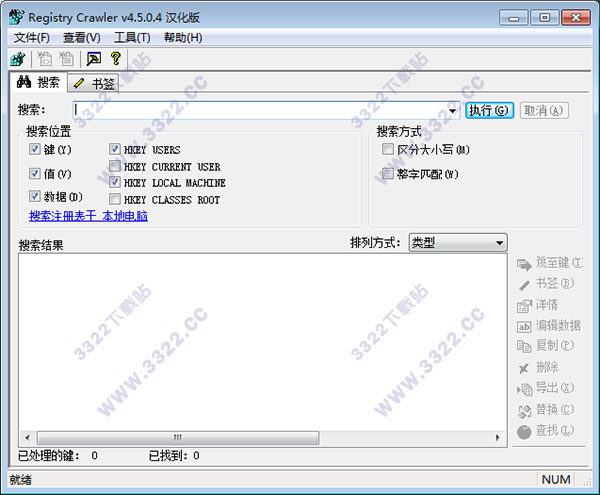This screenshot has width=600, height=495.
Task: Close the Registry Crawler window
Action: click(576, 18)
